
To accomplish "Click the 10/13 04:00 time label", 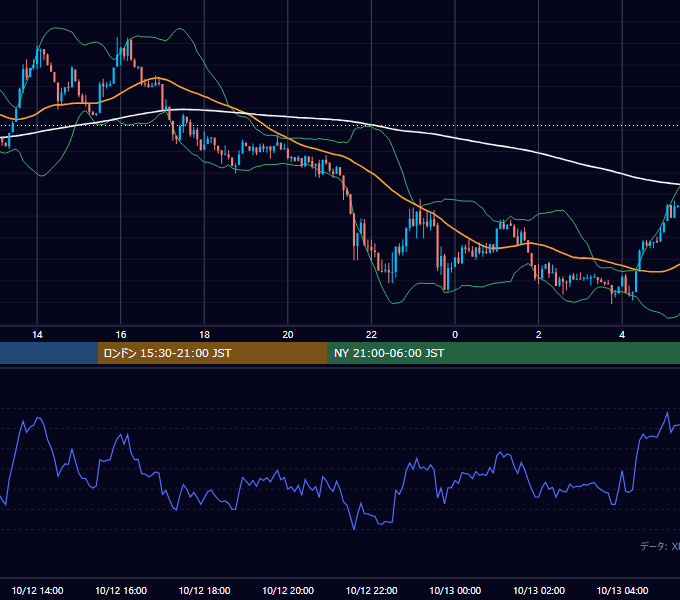I will (x=622, y=590).
